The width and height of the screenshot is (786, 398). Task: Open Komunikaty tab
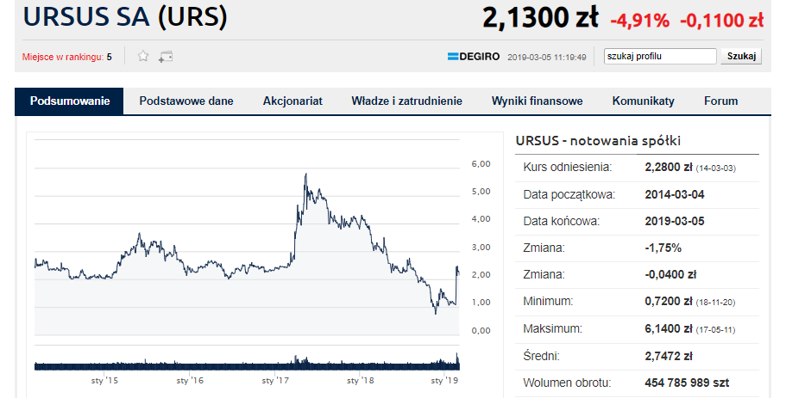[643, 101]
